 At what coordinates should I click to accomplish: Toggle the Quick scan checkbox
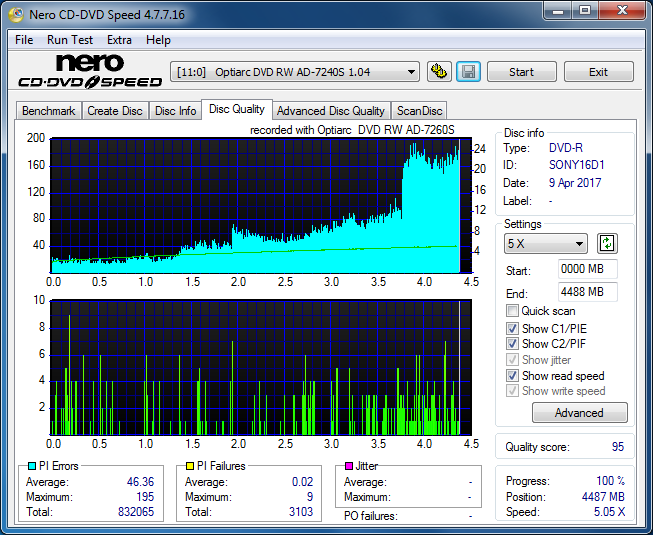click(512, 311)
